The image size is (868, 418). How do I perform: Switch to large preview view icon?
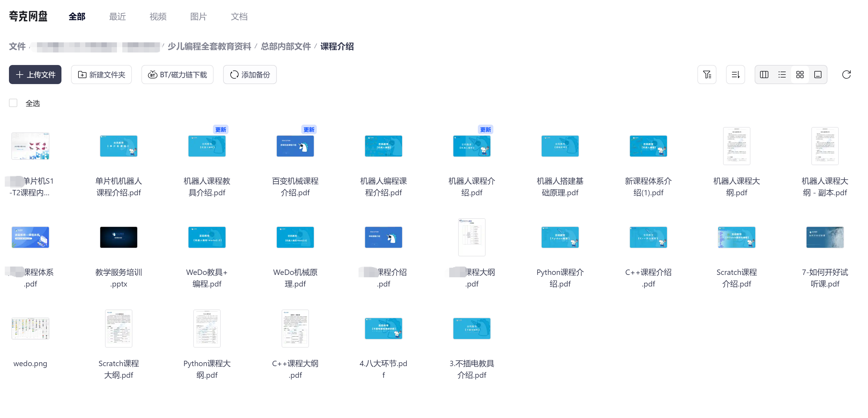(818, 75)
